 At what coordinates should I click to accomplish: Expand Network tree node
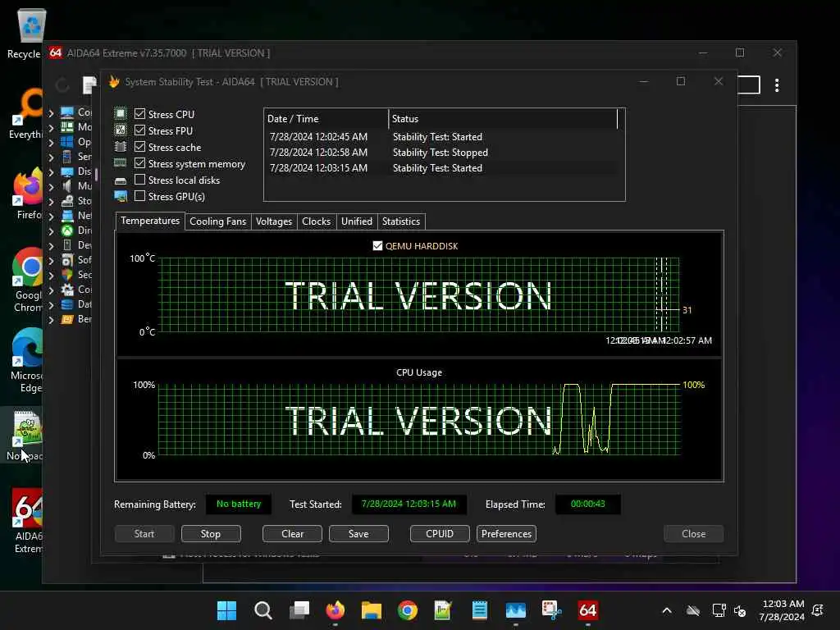(x=51, y=217)
